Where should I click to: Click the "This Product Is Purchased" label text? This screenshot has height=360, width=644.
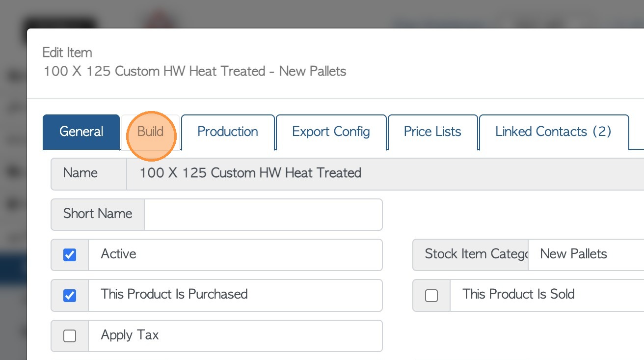[x=174, y=294]
